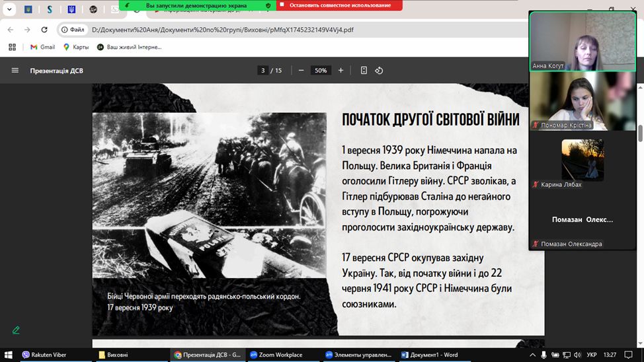Click the green annotation pencil icon

point(16,330)
